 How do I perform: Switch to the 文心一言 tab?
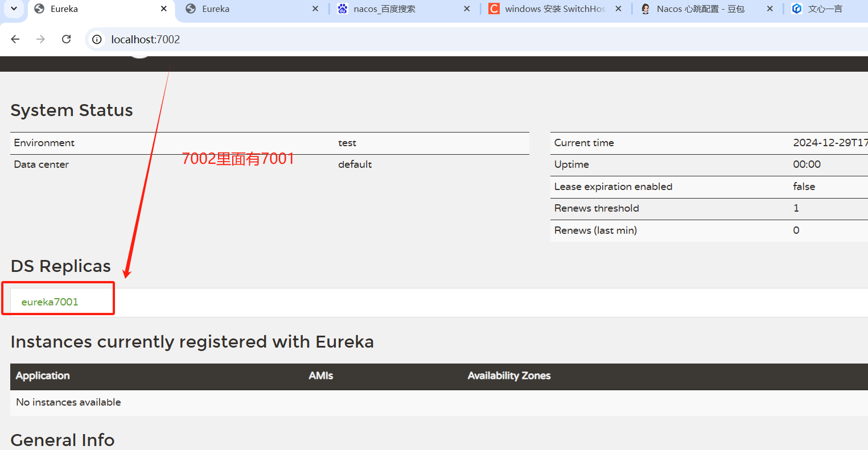pos(826,9)
